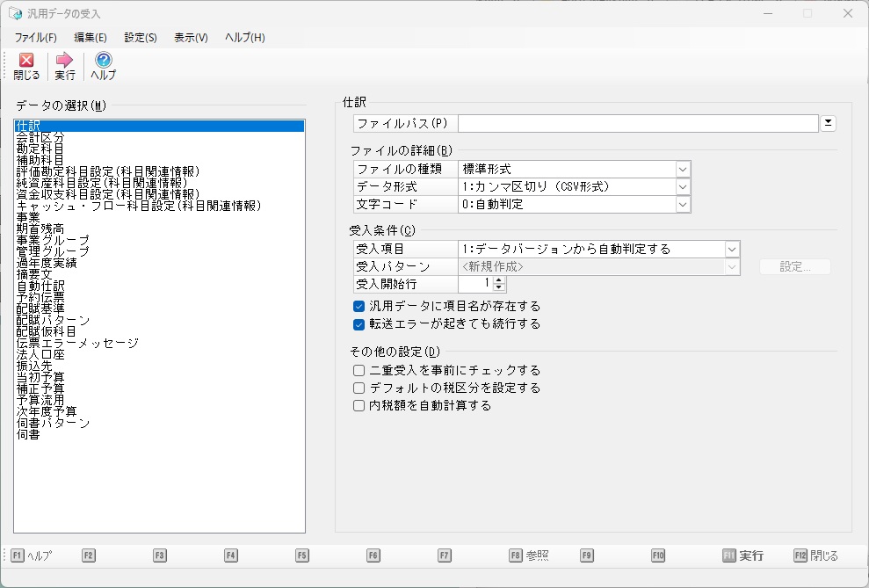869x588 pixels.
Task: Enable 二重受入を事前にチェックする checkbox
Action: tap(358, 371)
